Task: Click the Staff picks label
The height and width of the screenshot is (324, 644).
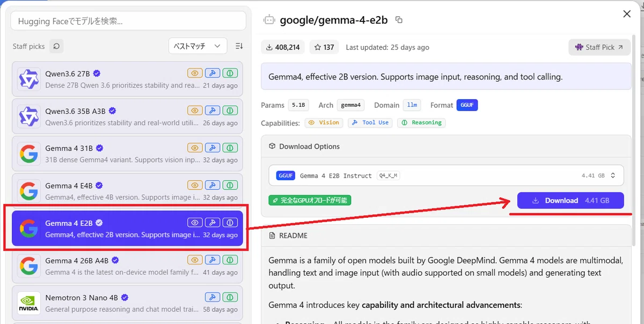Action: coord(29,47)
